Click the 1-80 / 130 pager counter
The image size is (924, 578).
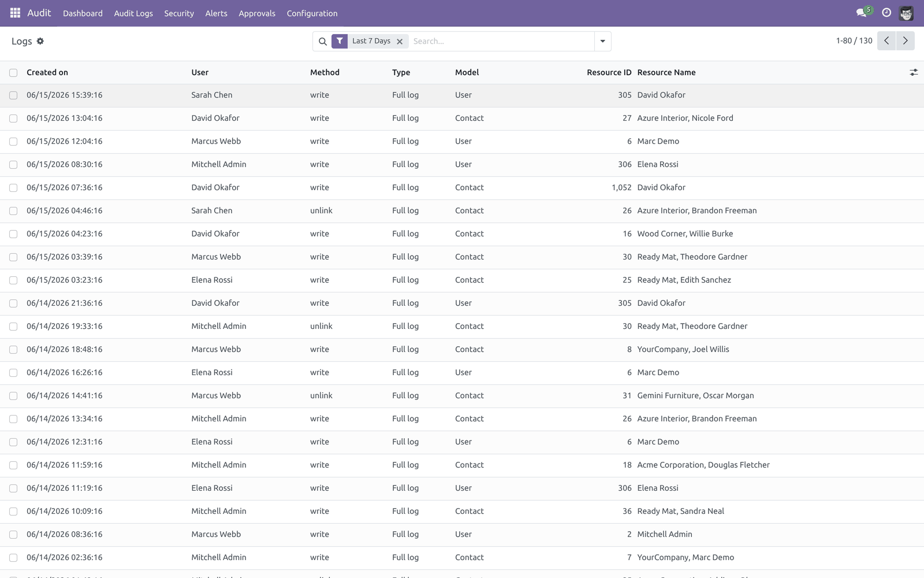[854, 40]
